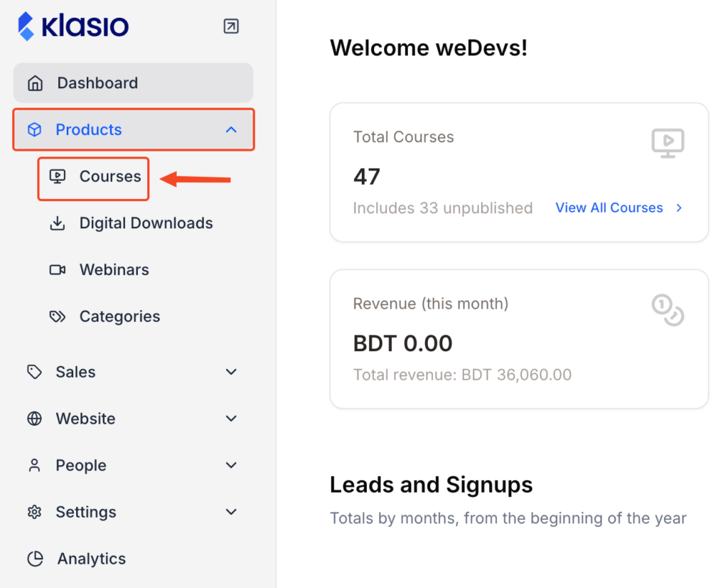Expand the Website menu chevron
Screen dimensions: 728x588
231,419
